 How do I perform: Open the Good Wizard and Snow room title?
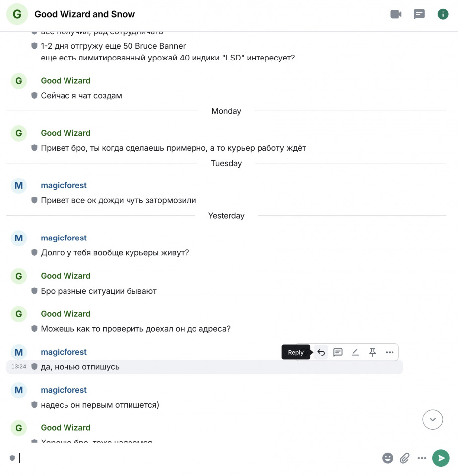85,14
